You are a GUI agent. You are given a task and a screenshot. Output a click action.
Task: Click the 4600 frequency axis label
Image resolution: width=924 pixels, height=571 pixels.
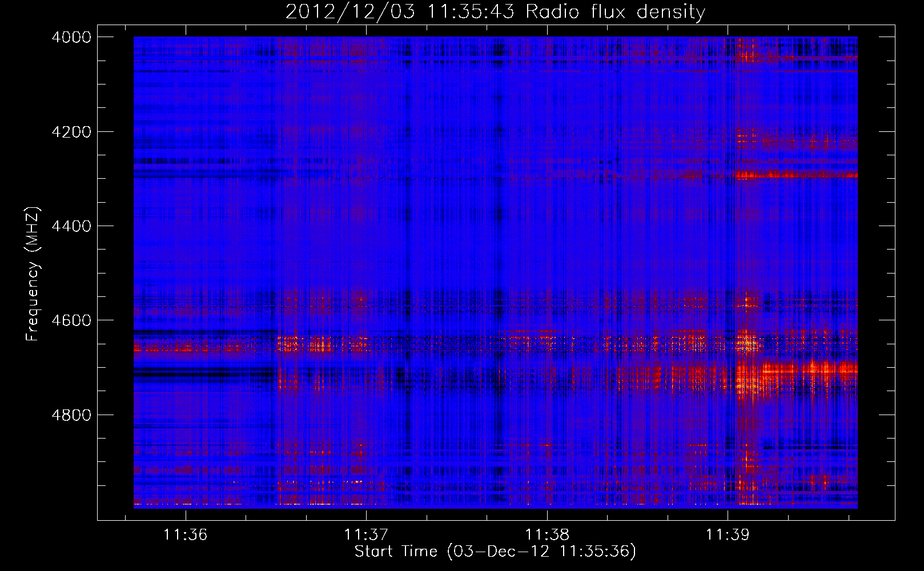pos(71,320)
